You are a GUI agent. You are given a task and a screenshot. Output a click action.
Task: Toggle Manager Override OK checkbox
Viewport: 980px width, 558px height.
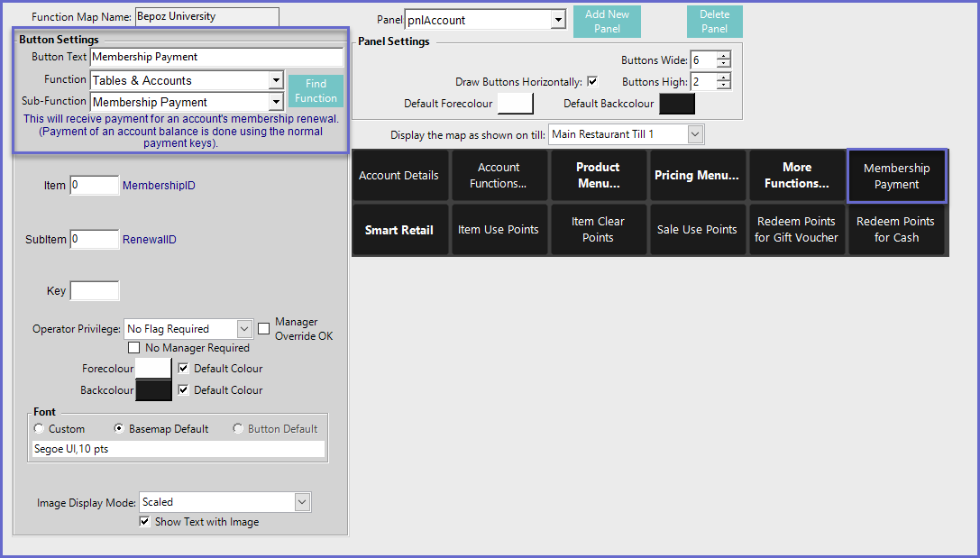[x=264, y=329]
